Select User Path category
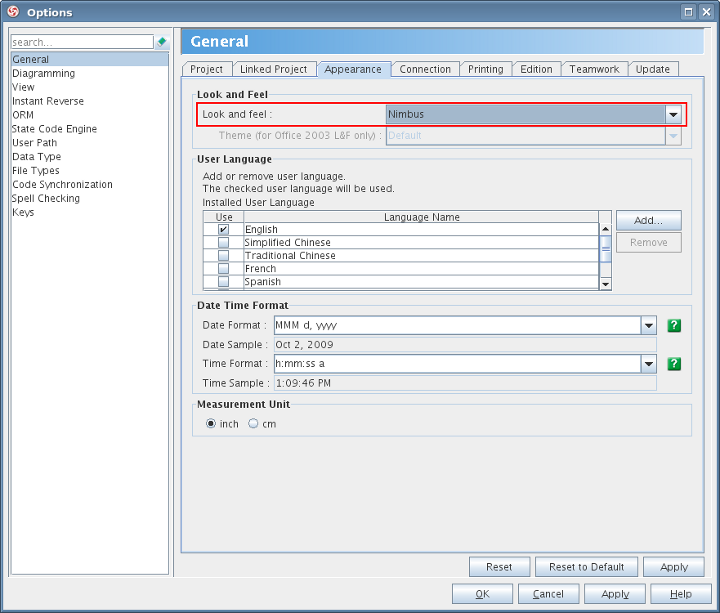Viewport: 720px width, 613px height. (x=90, y=143)
